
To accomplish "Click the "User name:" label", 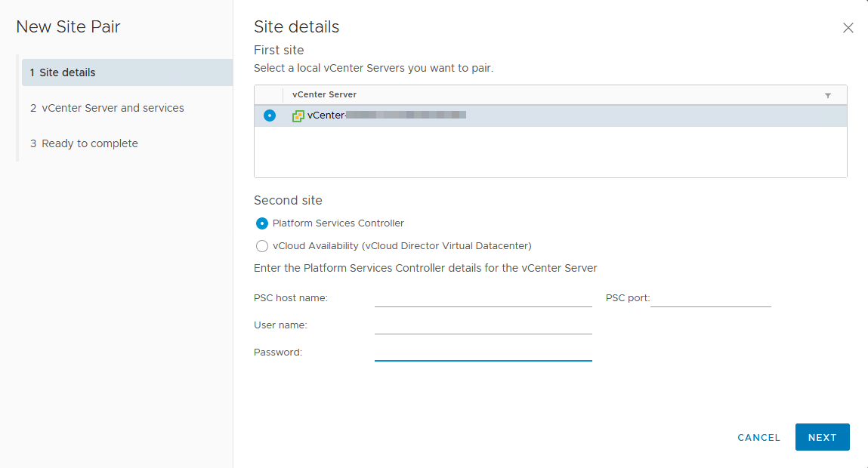I will pos(280,325).
